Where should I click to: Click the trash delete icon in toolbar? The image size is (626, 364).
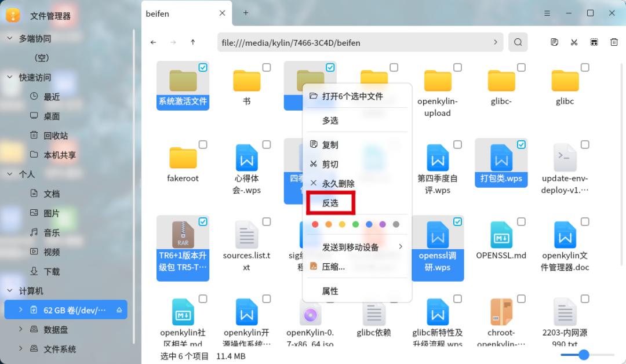pyautogui.click(x=614, y=42)
